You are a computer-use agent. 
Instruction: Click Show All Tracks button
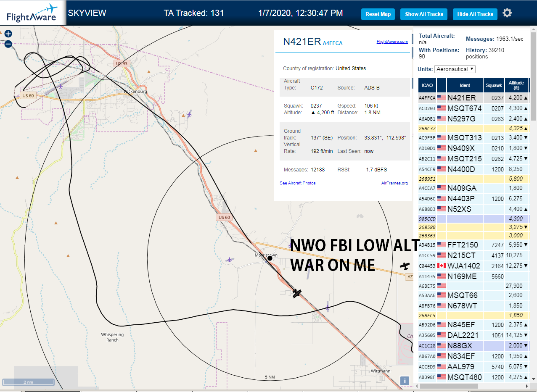click(x=424, y=14)
